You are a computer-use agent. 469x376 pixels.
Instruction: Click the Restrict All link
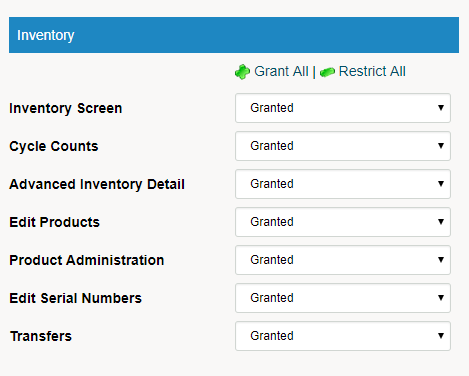click(372, 71)
